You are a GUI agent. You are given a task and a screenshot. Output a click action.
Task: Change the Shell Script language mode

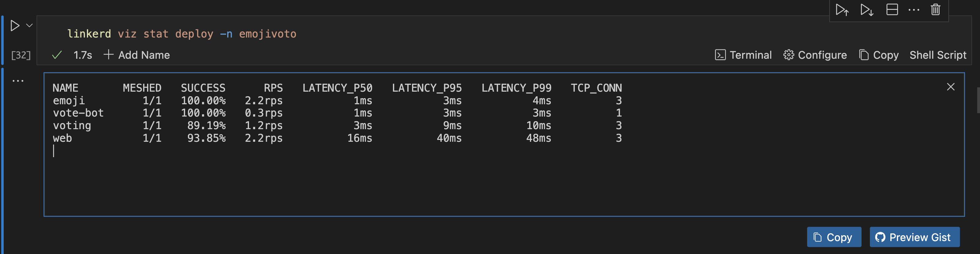pos(938,55)
